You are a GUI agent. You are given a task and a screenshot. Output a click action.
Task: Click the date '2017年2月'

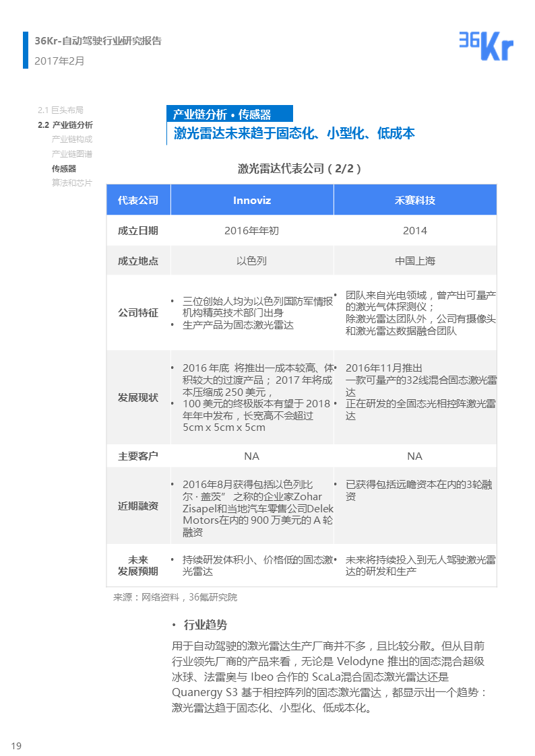pyautogui.click(x=59, y=61)
